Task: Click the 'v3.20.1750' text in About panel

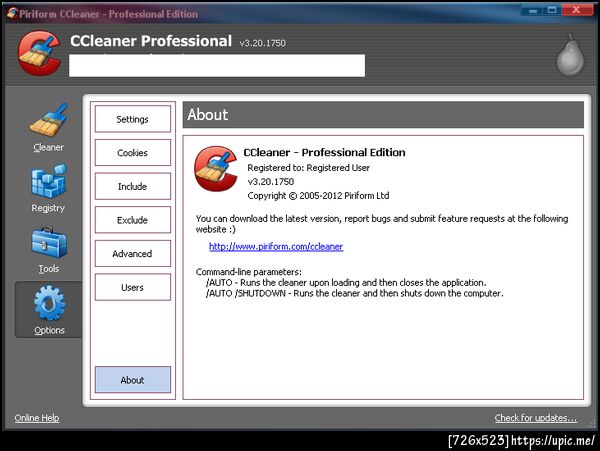Action: 271,182
